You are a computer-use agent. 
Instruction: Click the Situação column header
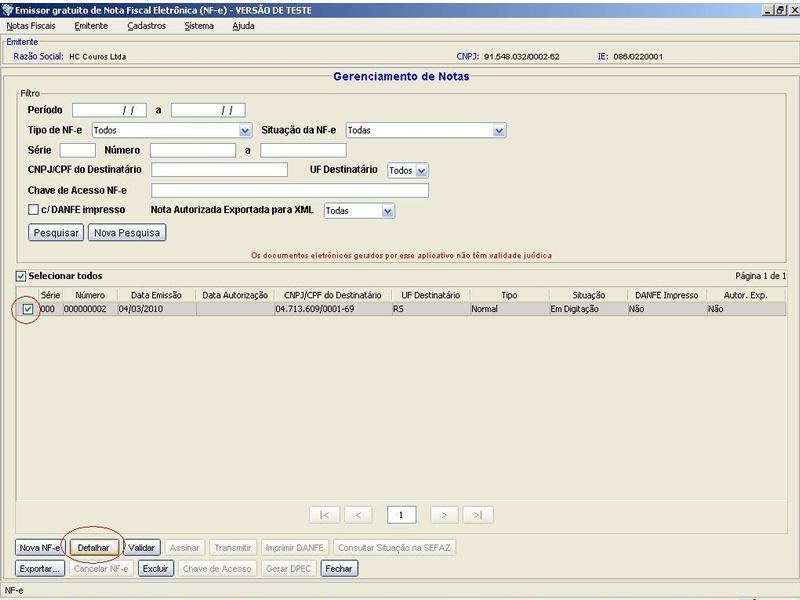coord(588,295)
